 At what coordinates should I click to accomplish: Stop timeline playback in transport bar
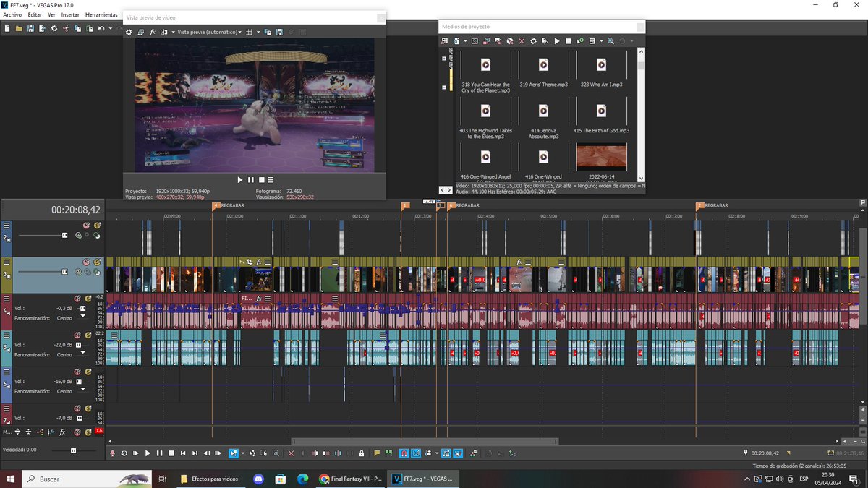coord(171,453)
